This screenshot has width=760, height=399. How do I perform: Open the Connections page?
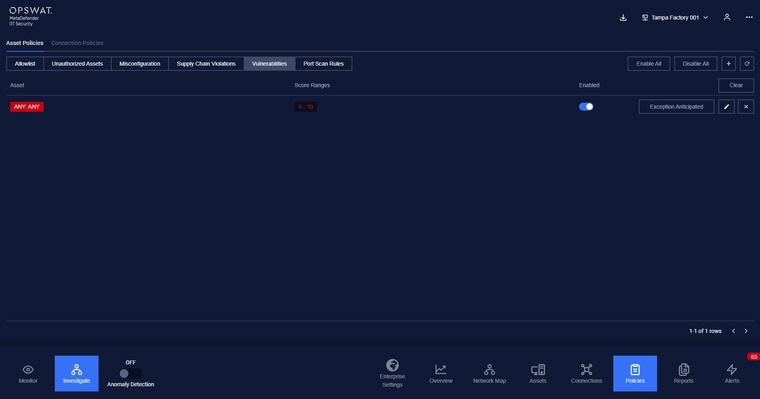coord(586,373)
